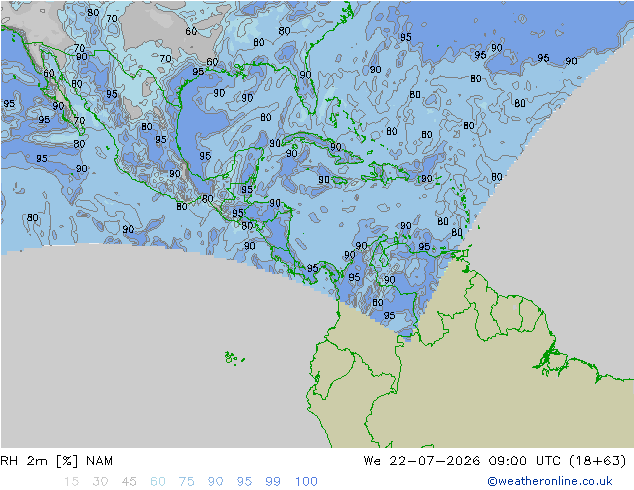Click legend value 15 below the map
The image size is (634, 490).
[71, 482]
